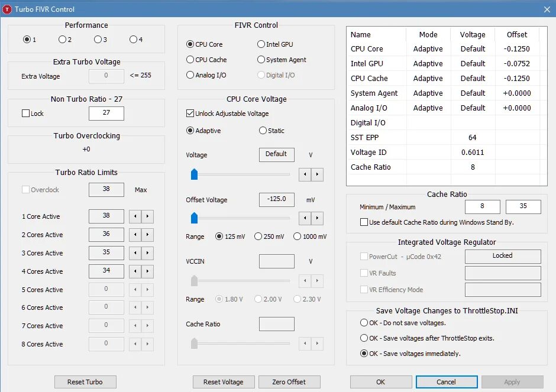This screenshot has height=392, width=556.
Task: Increase the 1 Core Active ratio arrow
Action: [147, 216]
